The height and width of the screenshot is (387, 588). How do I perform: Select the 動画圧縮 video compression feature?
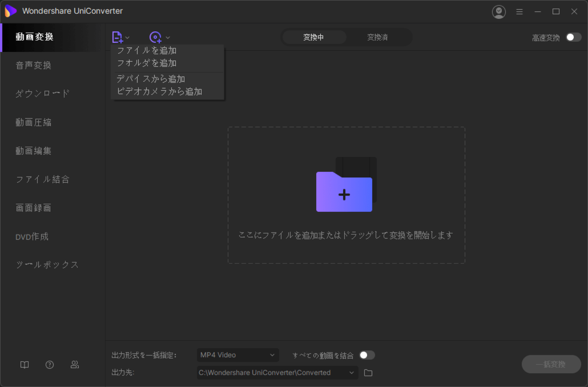(x=33, y=122)
